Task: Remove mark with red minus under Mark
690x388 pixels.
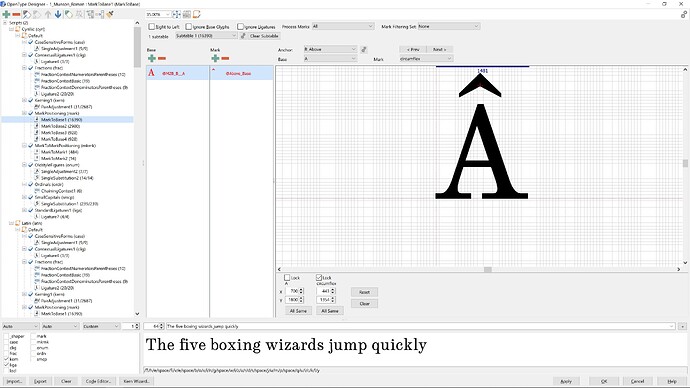Action: (225, 58)
